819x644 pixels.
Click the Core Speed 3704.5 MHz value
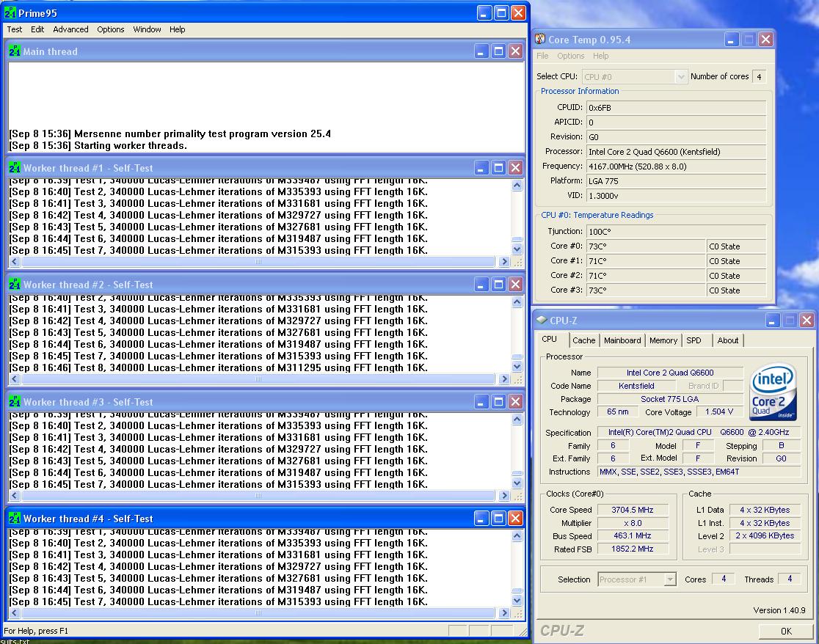tap(633, 510)
